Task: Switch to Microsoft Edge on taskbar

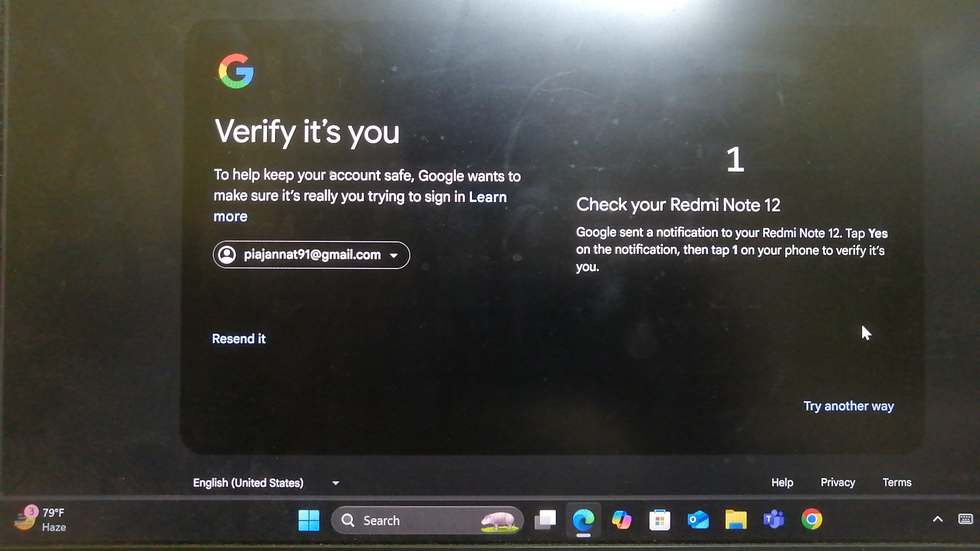Action: (x=583, y=519)
